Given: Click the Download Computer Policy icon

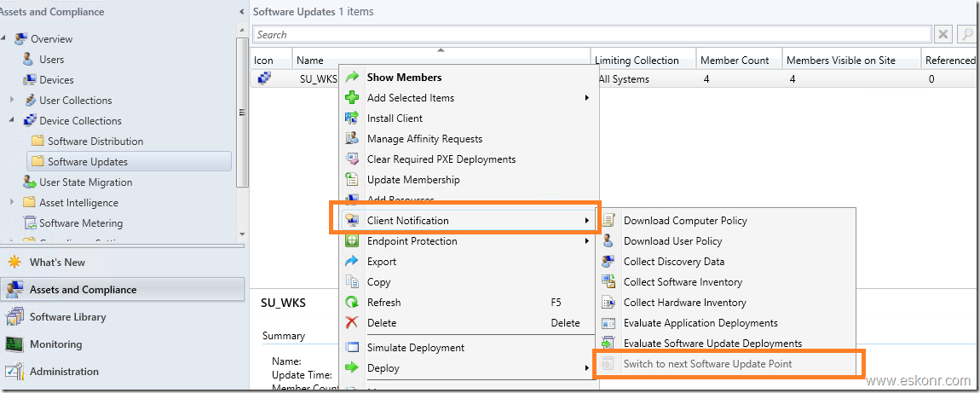Looking at the screenshot, I should pyautogui.click(x=608, y=221).
